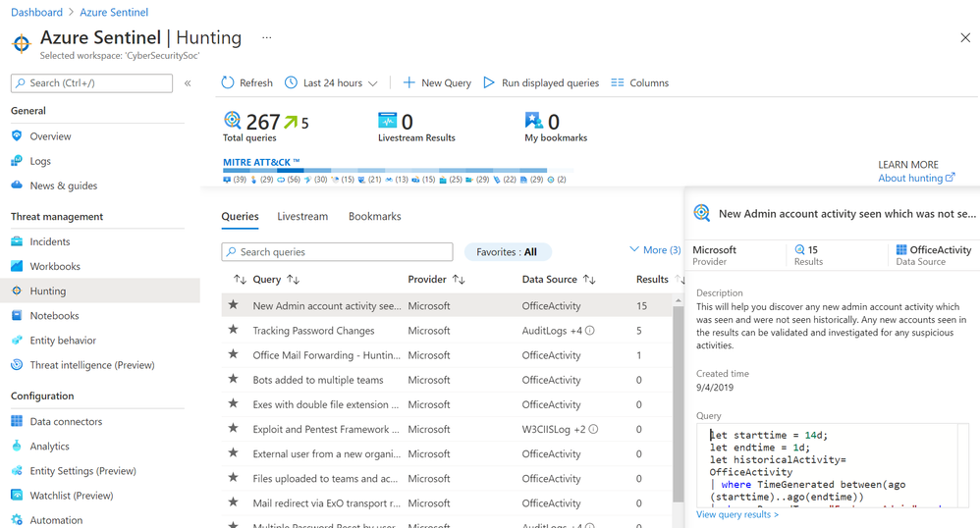Open the Last 24 hours time range dropdown
This screenshot has height=528, width=980.
pyautogui.click(x=331, y=82)
